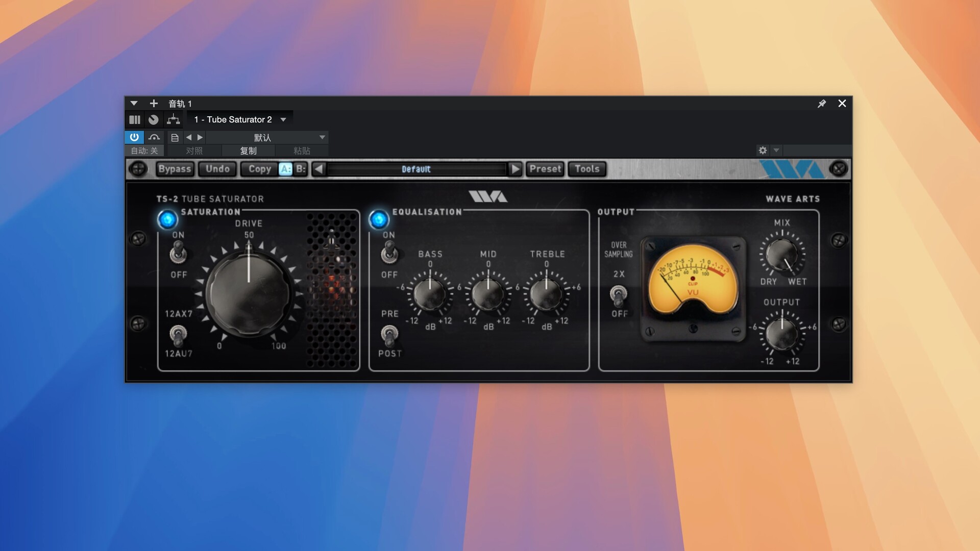Close the plugin window with X

click(x=842, y=104)
